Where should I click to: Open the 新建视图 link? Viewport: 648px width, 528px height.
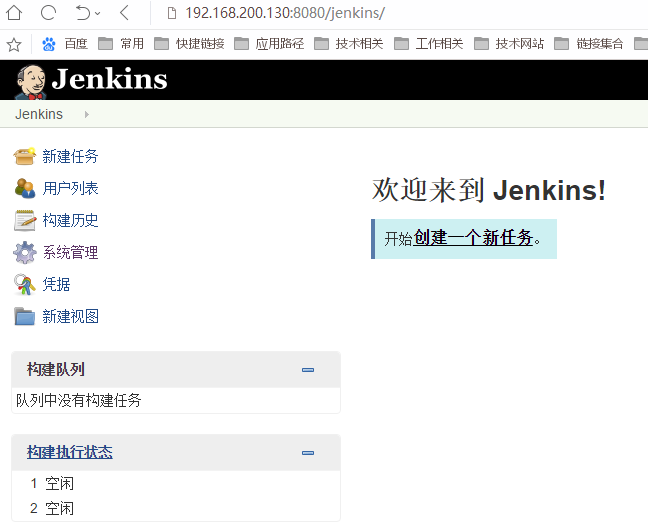pos(70,316)
